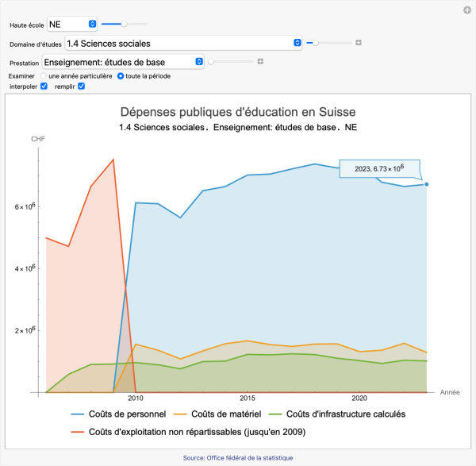Open the Prestation dropdown menu

[x=122, y=61]
